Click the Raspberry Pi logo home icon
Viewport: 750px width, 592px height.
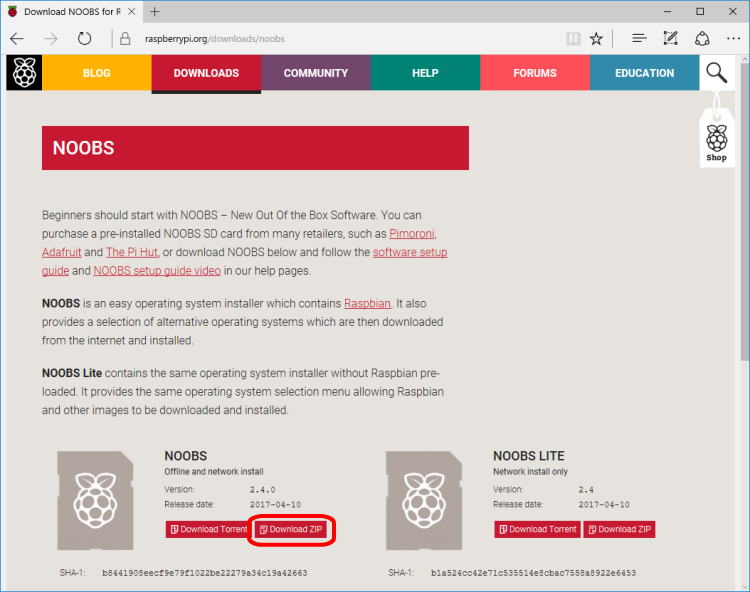(x=24, y=73)
